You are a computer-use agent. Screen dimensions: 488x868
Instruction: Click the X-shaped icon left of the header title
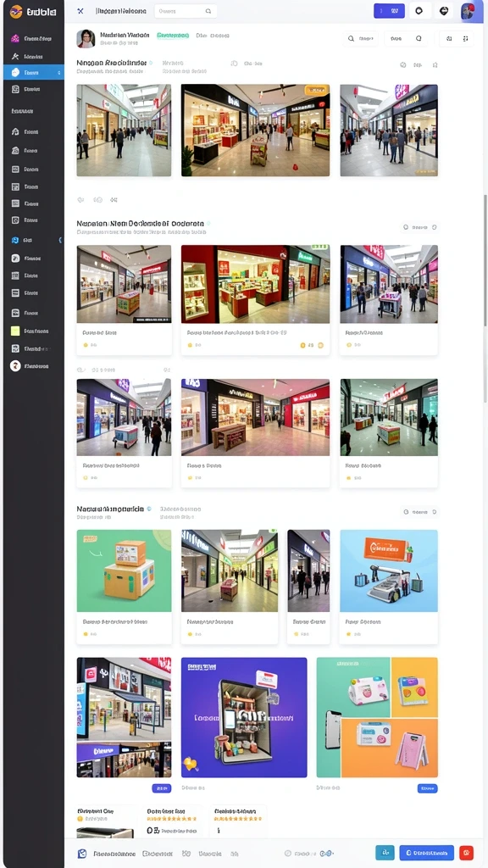(80, 11)
